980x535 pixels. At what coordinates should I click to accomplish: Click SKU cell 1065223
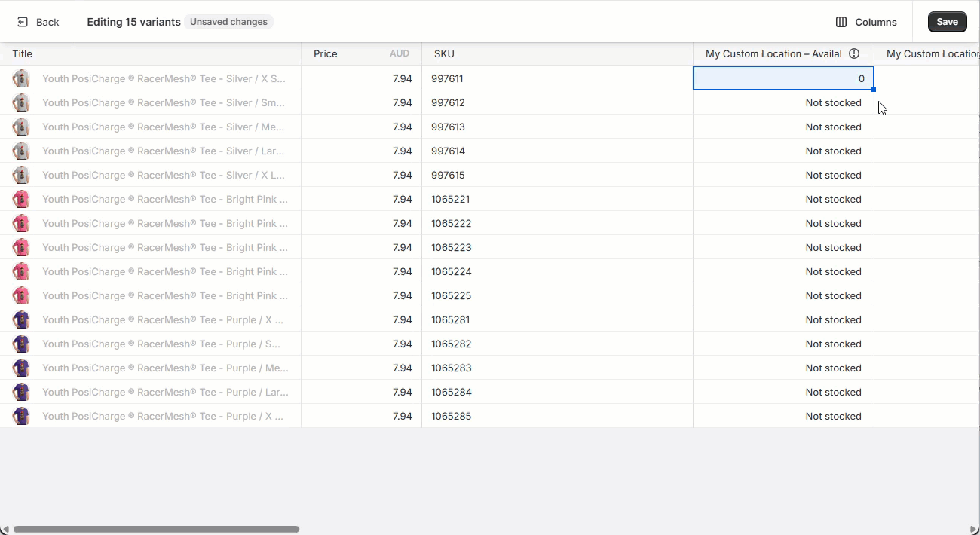pyautogui.click(x=558, y=247)
